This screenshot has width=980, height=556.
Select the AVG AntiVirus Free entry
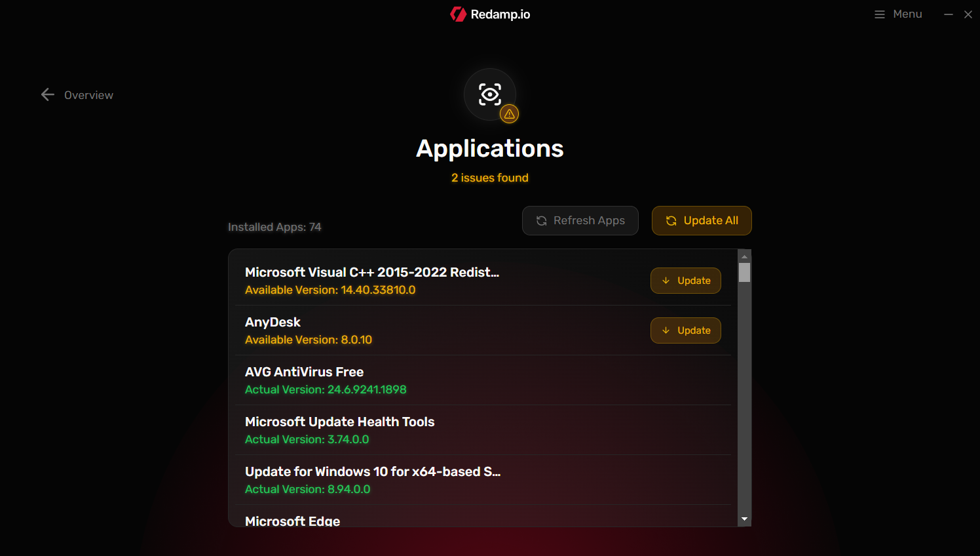coord(483,380)
